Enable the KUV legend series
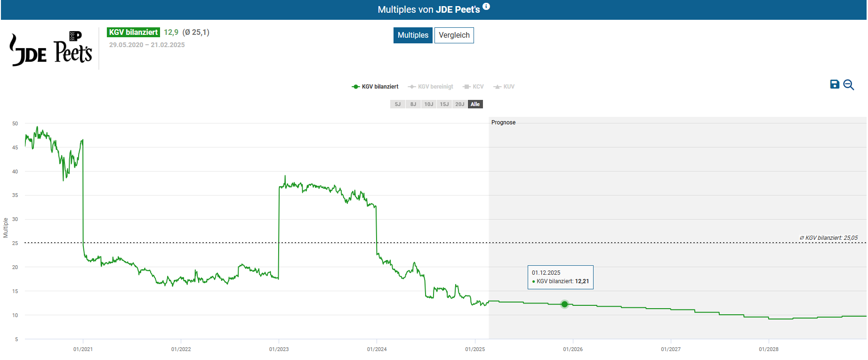This screenshot has width=868, height=360. (504, 87)
